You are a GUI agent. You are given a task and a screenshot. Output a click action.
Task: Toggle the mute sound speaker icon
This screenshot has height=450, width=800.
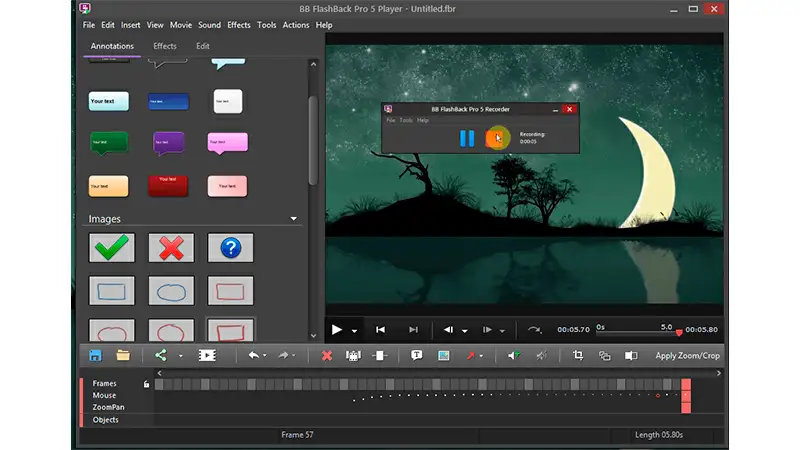(x=541, y=355)
